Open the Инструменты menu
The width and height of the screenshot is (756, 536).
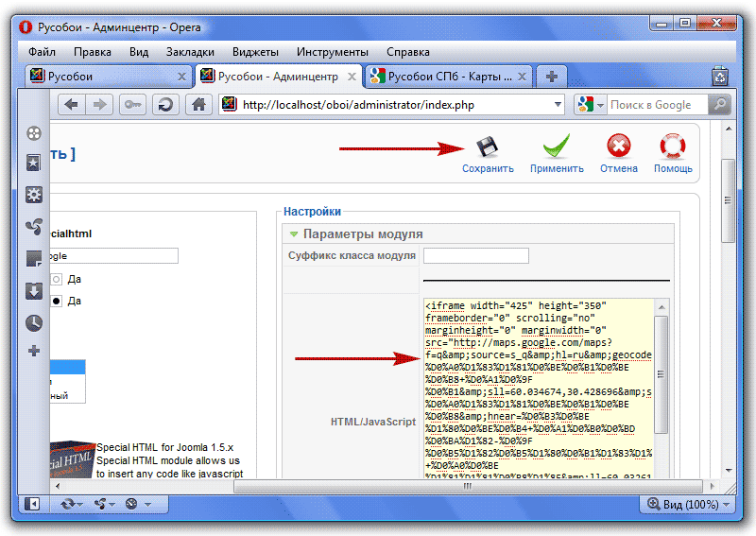[332, 52]
